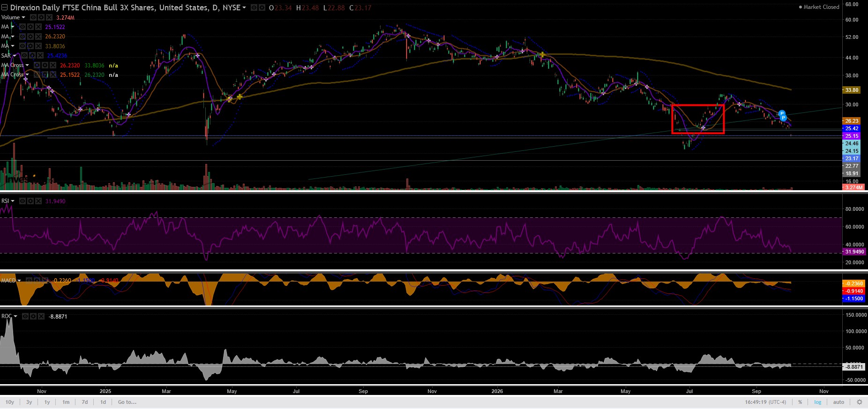Expand the RSI indicator dropdown

coord(13,201)
